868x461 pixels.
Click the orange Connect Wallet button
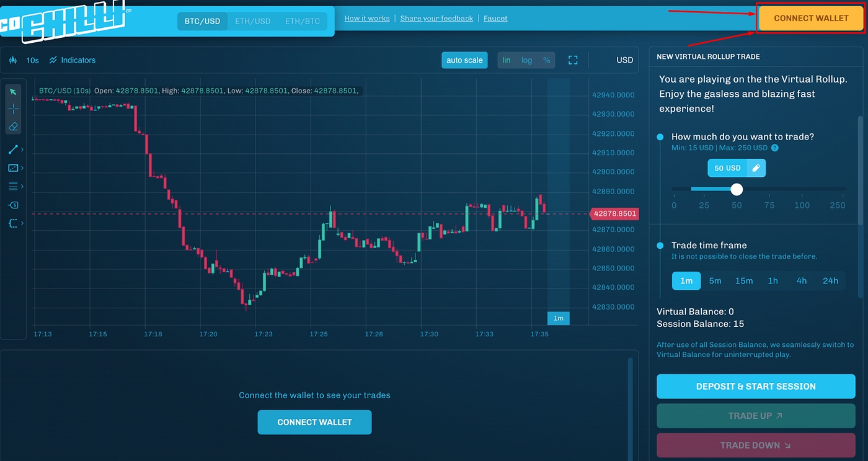coord(811,18)
